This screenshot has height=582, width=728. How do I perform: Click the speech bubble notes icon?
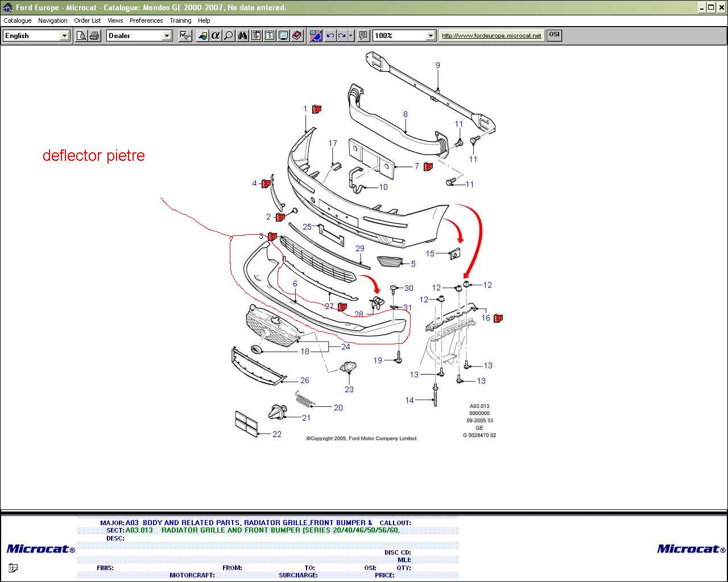363,36
